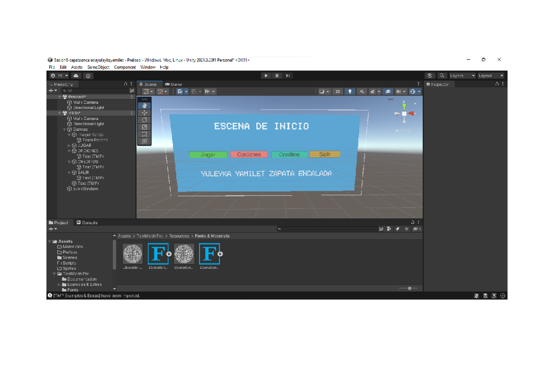Select the Rotate tool in Scene toolbar
This screenshot has height=392, width=554.
[144, 119]
